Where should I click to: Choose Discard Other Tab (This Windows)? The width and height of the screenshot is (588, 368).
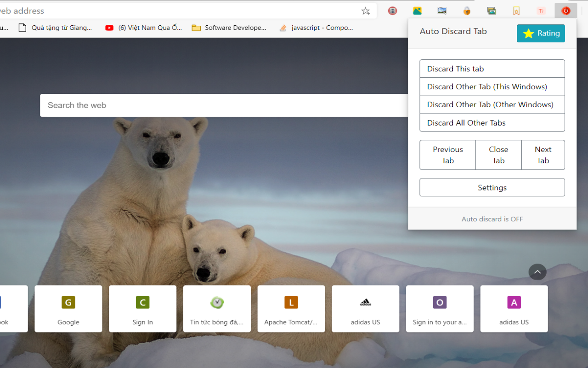(x=492, y=86)
